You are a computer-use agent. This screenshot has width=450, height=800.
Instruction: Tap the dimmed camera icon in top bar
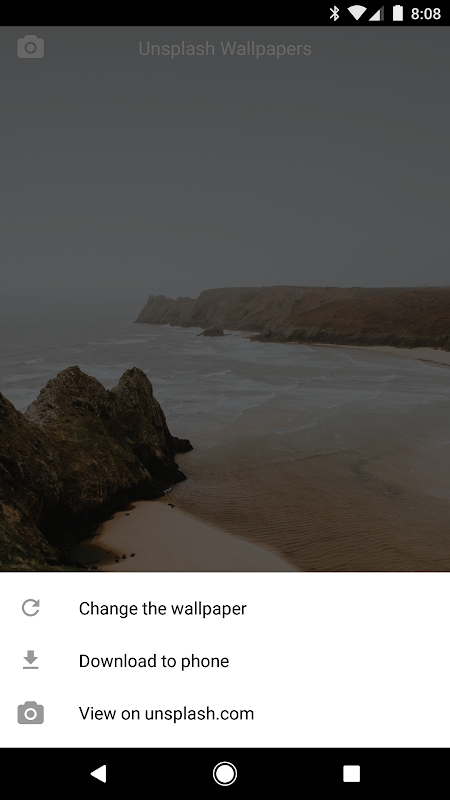[31, 47]
